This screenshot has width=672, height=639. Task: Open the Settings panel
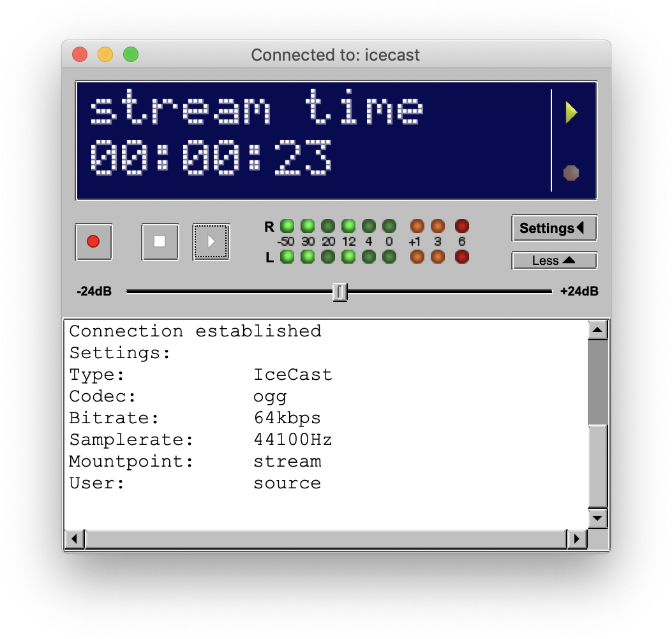tap(554, 228)
